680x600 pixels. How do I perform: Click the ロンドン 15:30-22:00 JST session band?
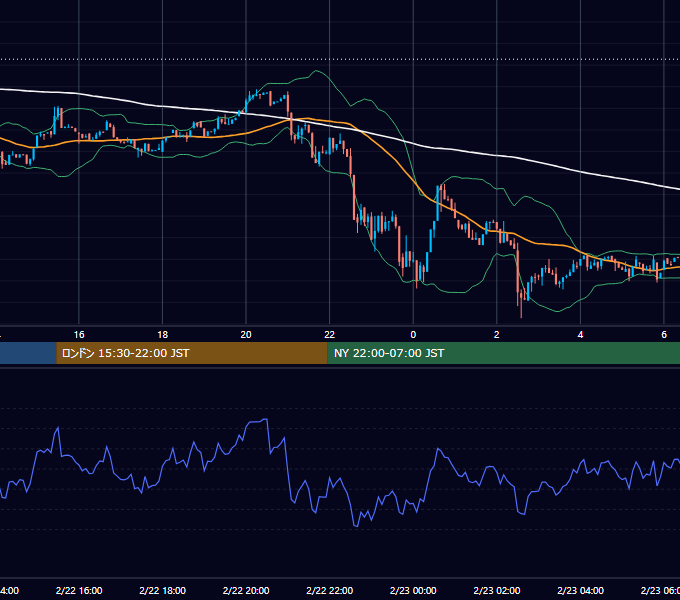tap(192, 353)
